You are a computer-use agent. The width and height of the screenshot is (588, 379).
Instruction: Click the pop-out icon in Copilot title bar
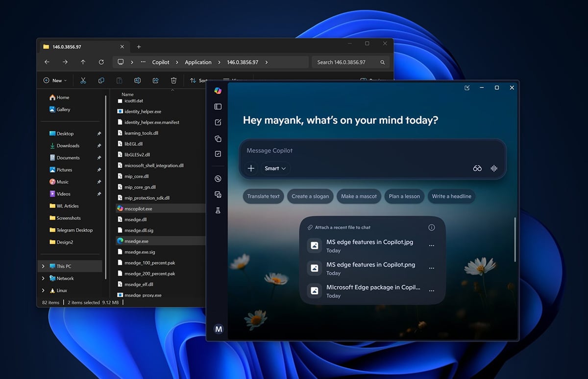[467, 88]
